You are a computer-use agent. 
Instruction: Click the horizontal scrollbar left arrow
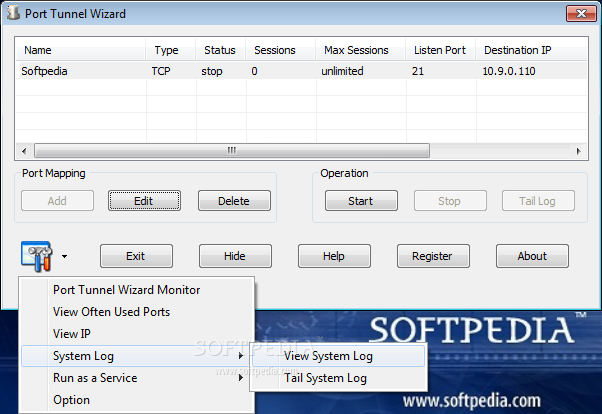click(x=24, y=151)
